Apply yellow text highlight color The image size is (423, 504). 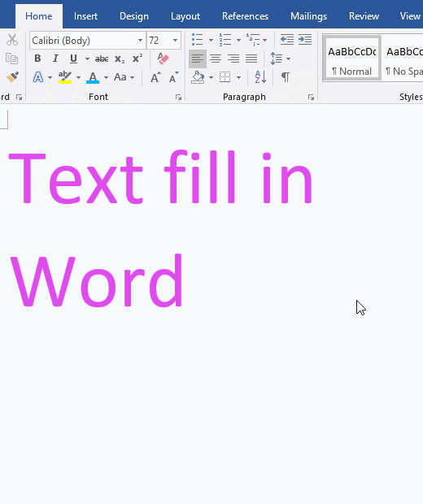pyautogui.click(x=65, y=77)
